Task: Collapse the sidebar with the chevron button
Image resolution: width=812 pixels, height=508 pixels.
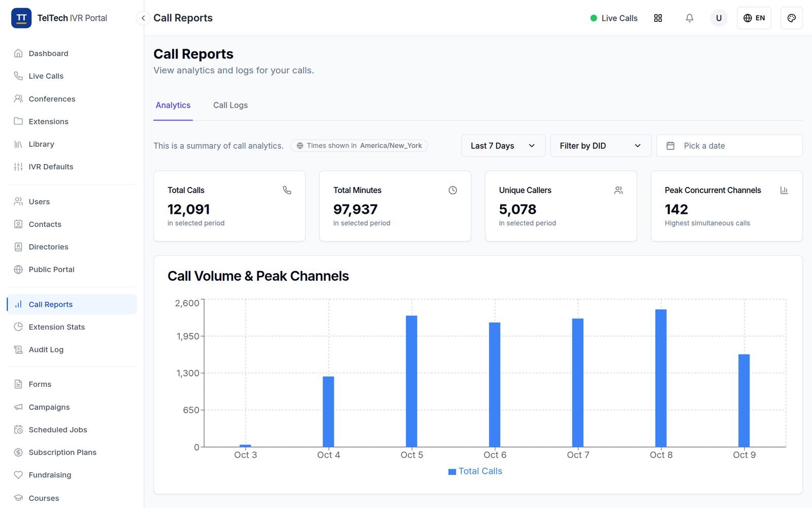Action: [x=143, y=18]
